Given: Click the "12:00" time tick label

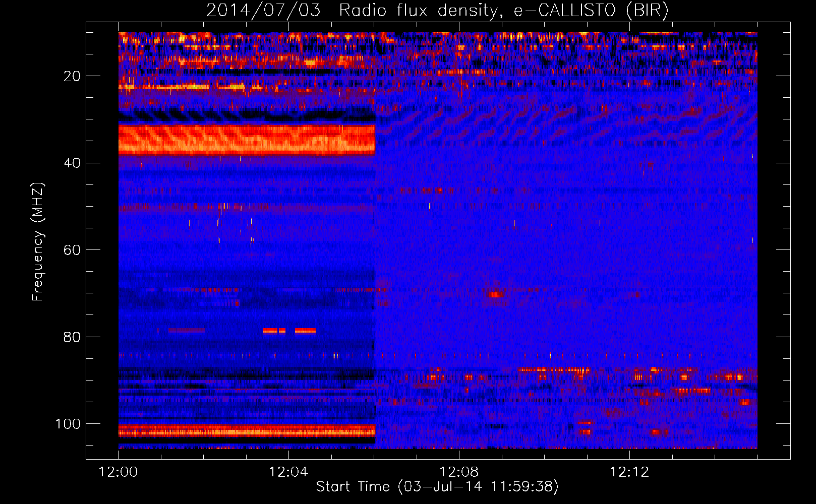Looking at the screenshot, I should point(119,472).
